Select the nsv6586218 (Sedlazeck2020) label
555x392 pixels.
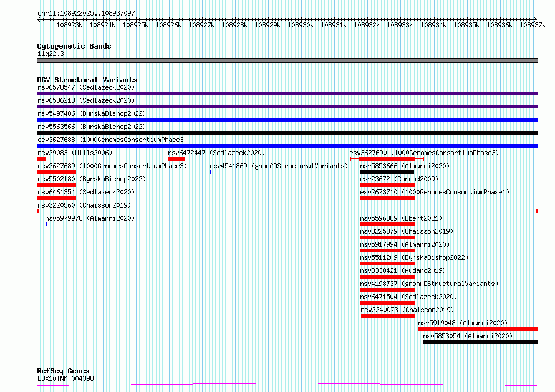[x=86, y=100]
